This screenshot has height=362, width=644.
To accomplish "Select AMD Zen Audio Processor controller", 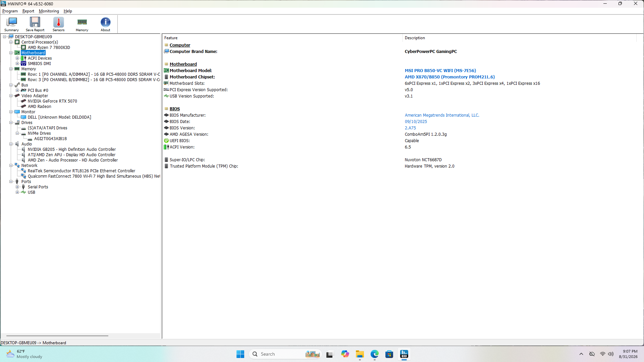I will [73, 160].
